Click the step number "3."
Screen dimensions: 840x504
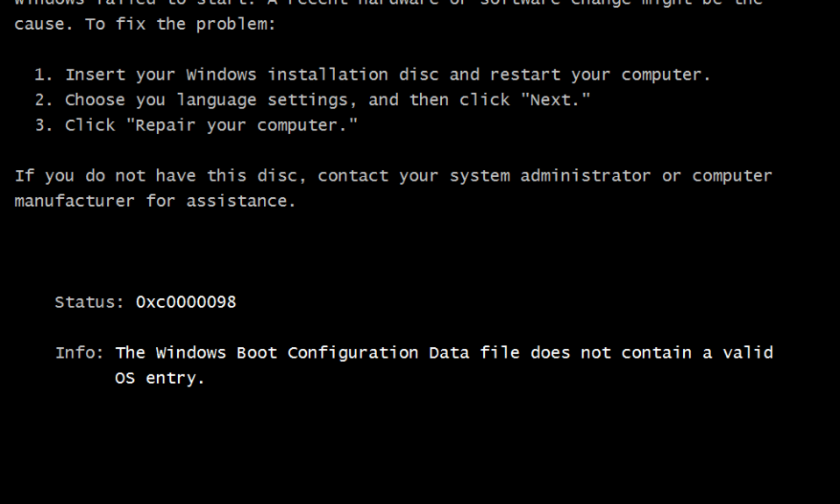coord(44,125)
